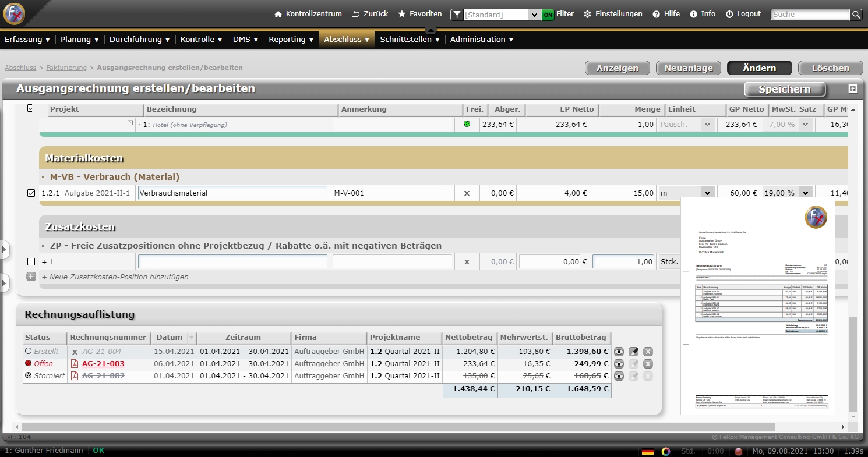The image size is (868, 457).
Task: Open the Datum column sort dropdown
Action: coord(190,338)
